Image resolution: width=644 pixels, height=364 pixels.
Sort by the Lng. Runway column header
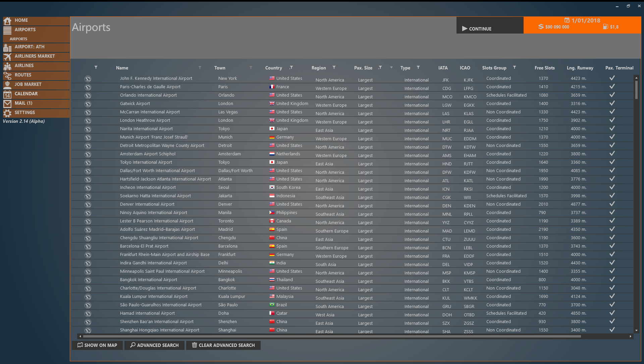click(580, 68)
